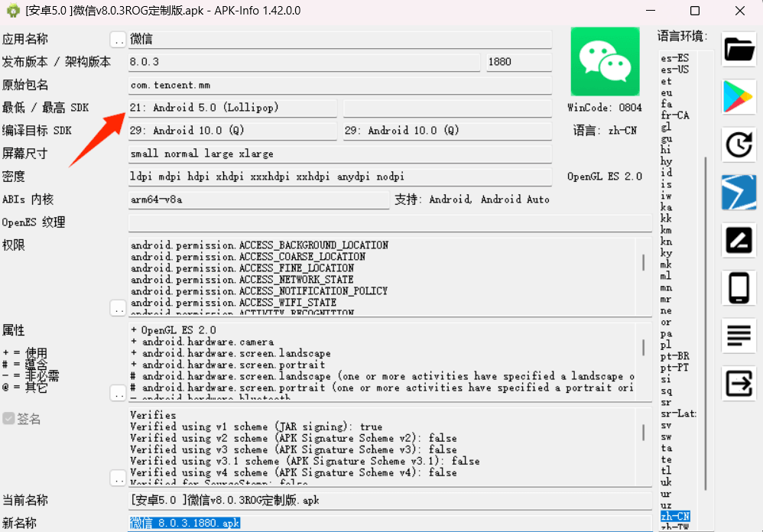Click '+ android.hardware.camera' feature line
This screenshot has height=532, width=763.
[x=203, y=342]
